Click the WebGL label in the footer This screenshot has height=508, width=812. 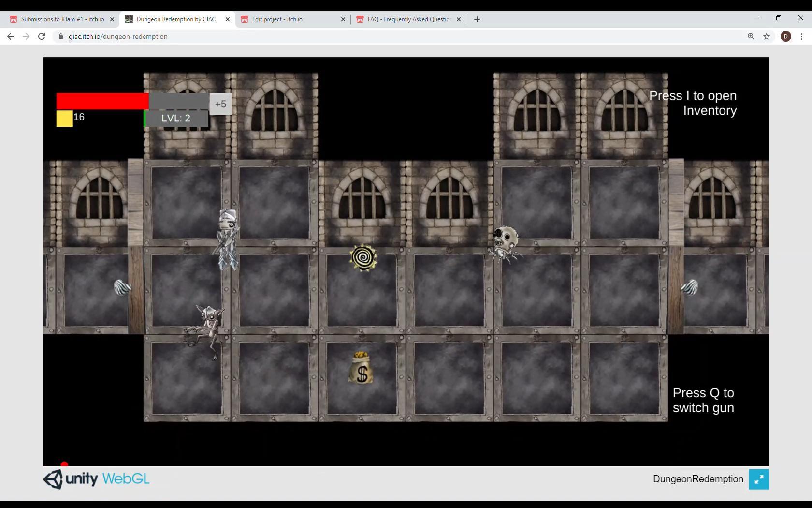pyautogui.click(x=126, y=479)
